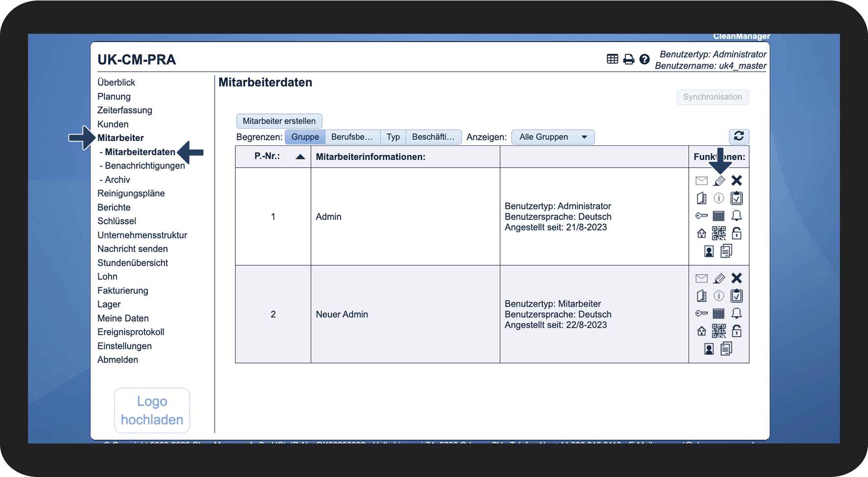
Task: Send a message to employee Neuer Admin
Action: click(x=701, y=279)
